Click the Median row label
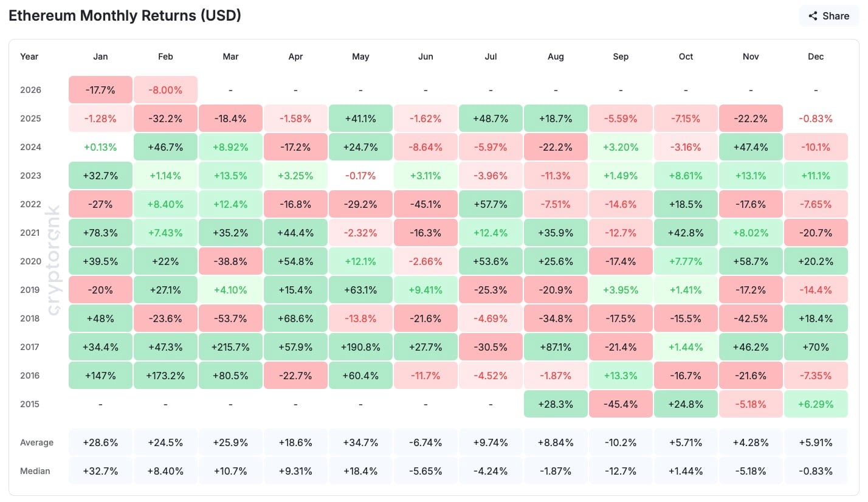This screenshot has height=502, width=868. point(35,471)
